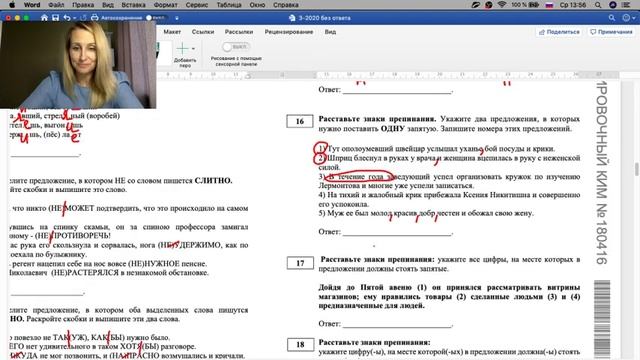Viewport: 640px width, 360px height.
Task: Open the Вставка menu
Action: [133, 5]
